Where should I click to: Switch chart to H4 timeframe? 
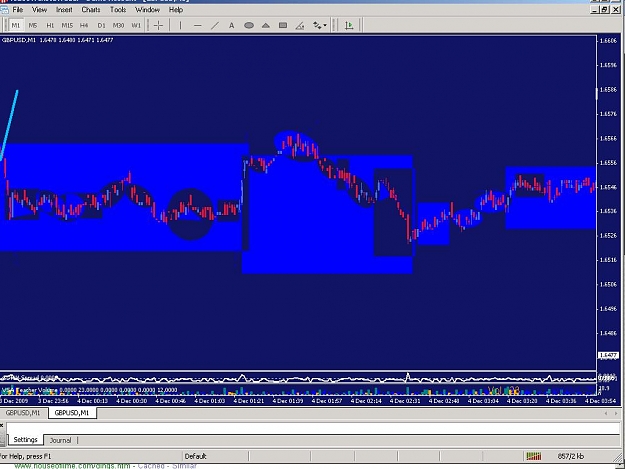84,26
